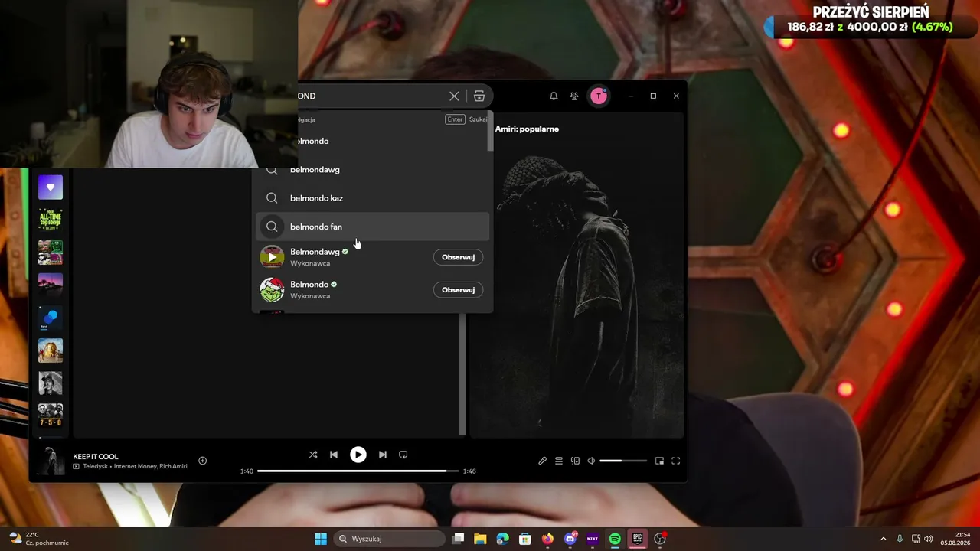This screenshot has width=980, height=551.
Task: Open Microsoft Store from the taskbar
Action: [x=525, y=539]
